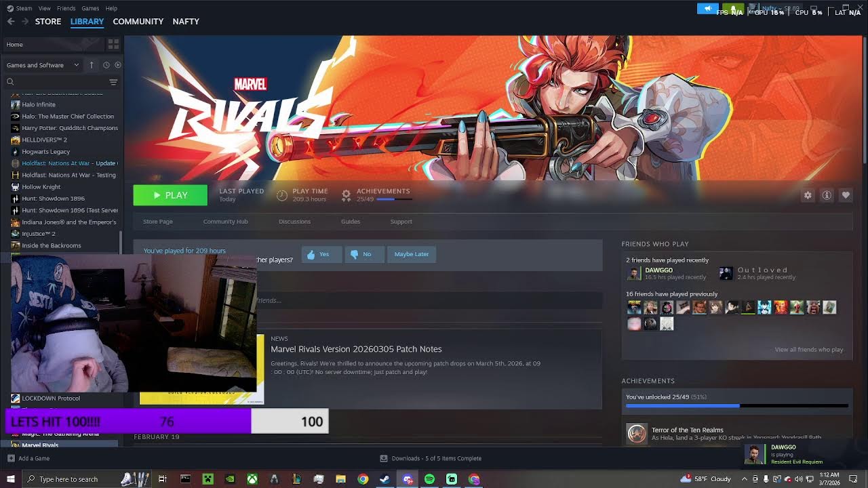Open Spotify from the taskbar
The image size is (868, 488).
click(x=429, y=479)
